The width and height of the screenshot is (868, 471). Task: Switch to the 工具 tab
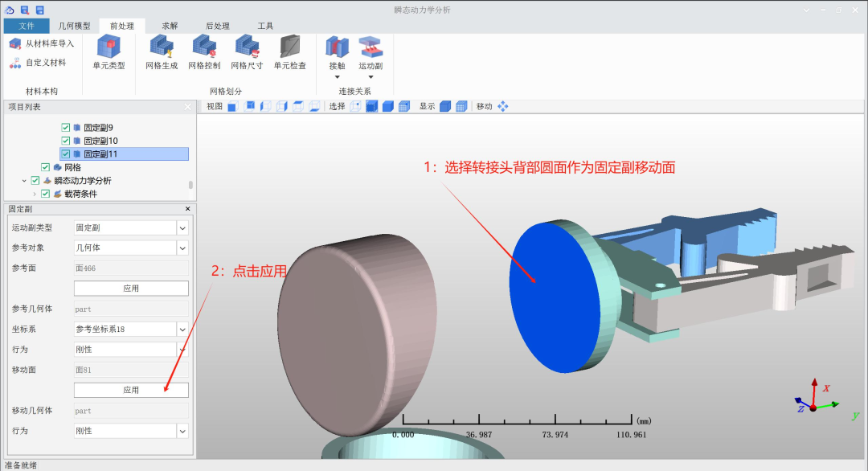click(266, 26)
